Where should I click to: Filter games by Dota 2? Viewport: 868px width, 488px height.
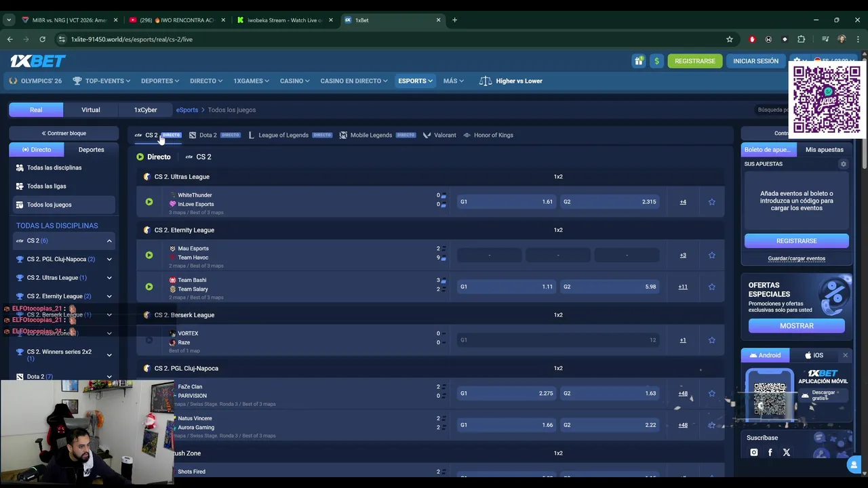214,135
